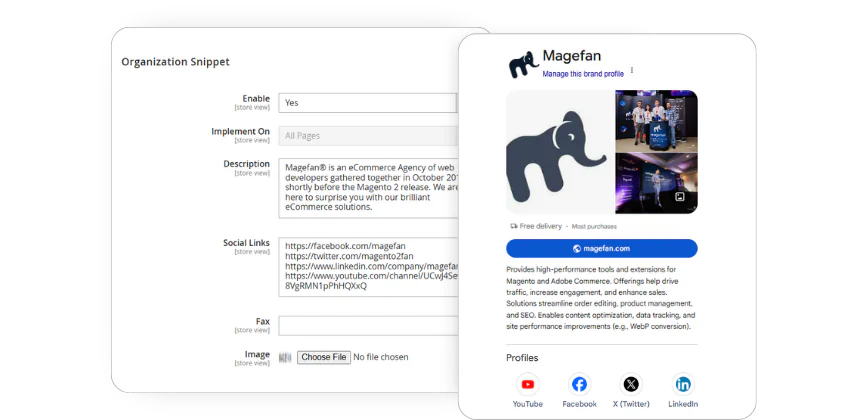Click the magefan.com blue button
The height and width of the screenshot is (420, 850).
tap(602, 249)
